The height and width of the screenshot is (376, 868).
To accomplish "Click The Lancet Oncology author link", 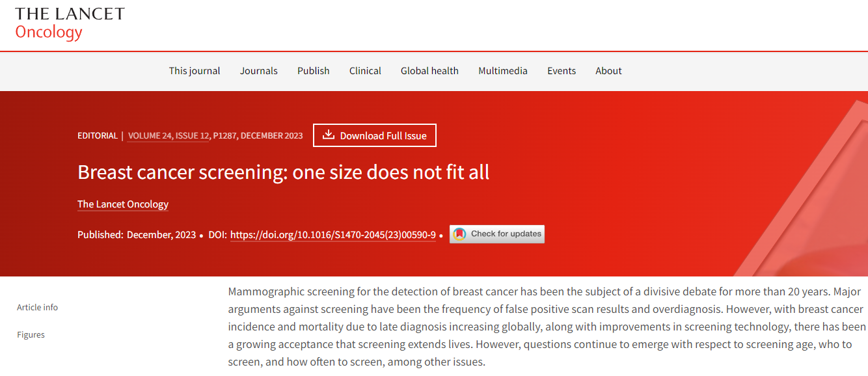I will coord(123,204).
